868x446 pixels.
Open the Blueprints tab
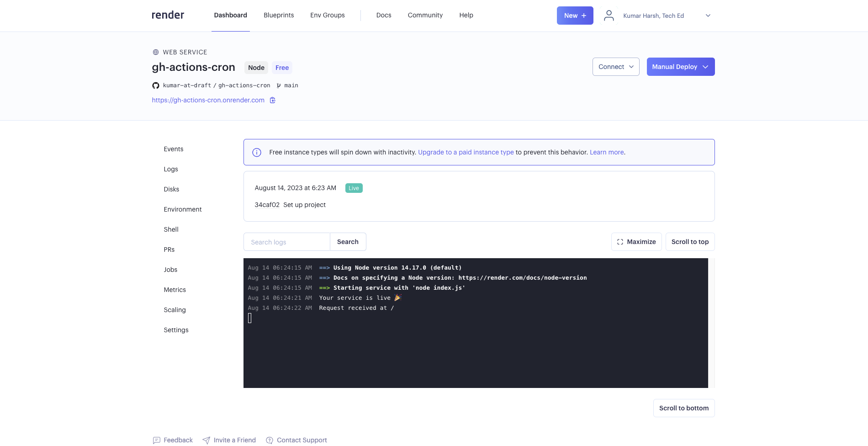tap(279, 15)
